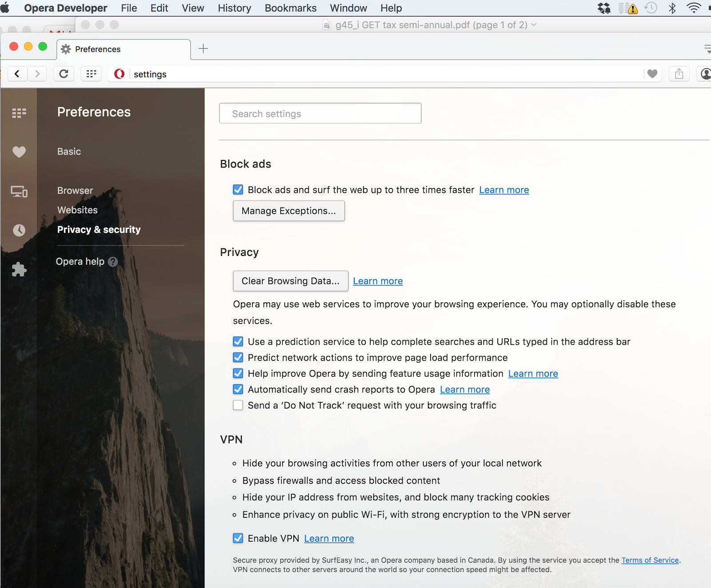Viewport: 711px width, 588px height.
Task: Open the View menu
Action: pos(193,8)
